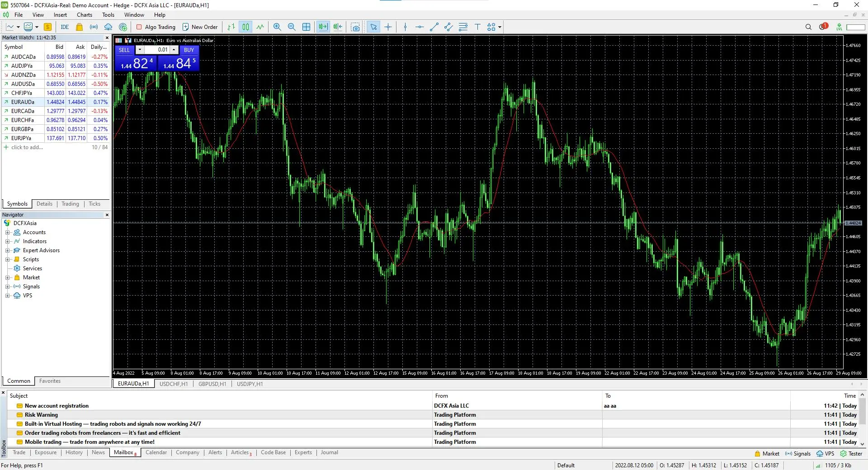
Task: Expand the Indicators tree node
Action: 7,242
